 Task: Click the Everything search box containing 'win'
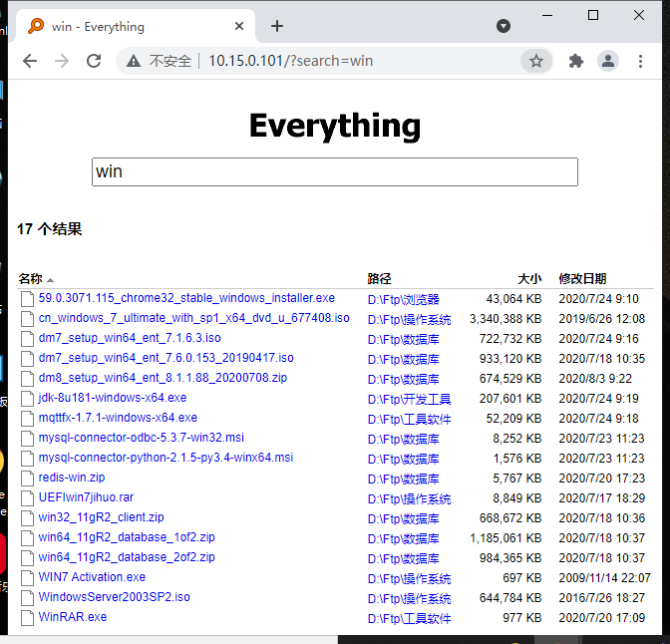(335, 171)
